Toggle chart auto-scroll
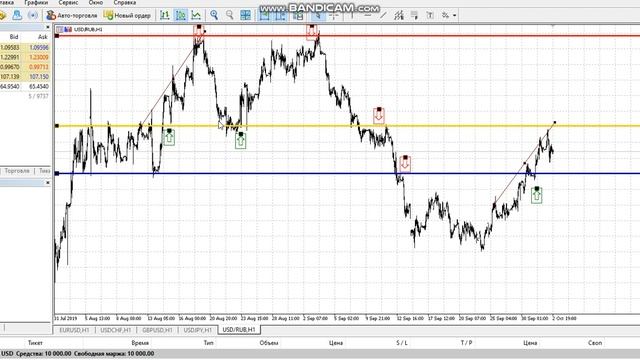The width and height of the screenshot is (640, 360). (264, 15)
